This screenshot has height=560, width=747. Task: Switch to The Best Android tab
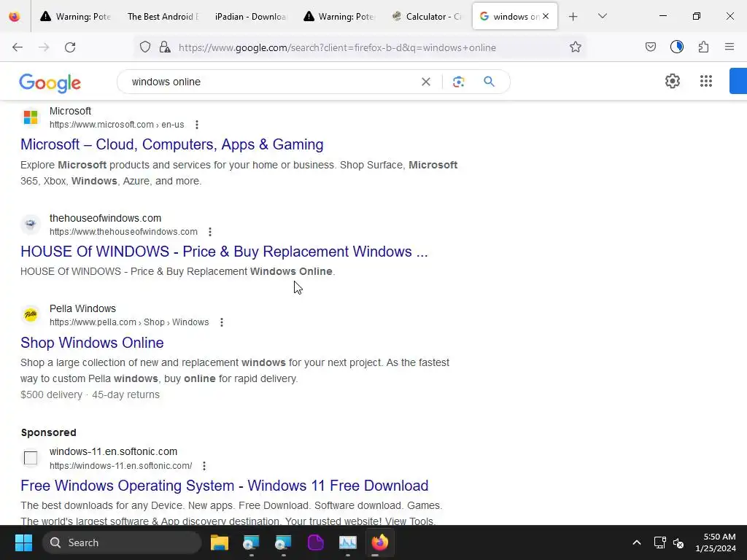click(163, 17)
